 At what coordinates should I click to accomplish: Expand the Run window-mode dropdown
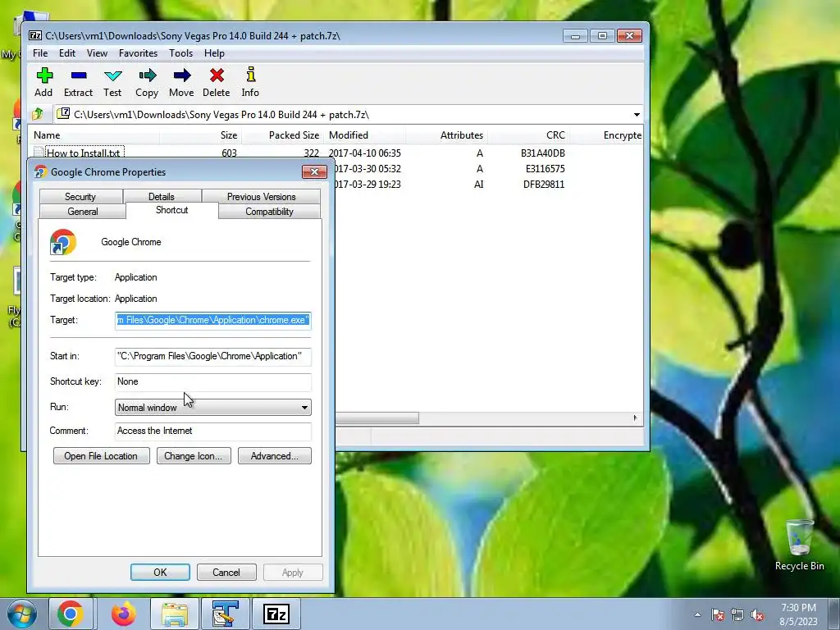pos(304,408)
